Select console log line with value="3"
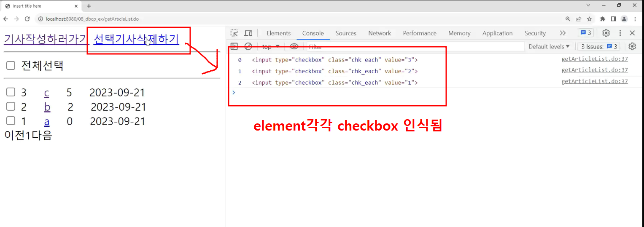 pyautogui.click(x=334, y=60)
